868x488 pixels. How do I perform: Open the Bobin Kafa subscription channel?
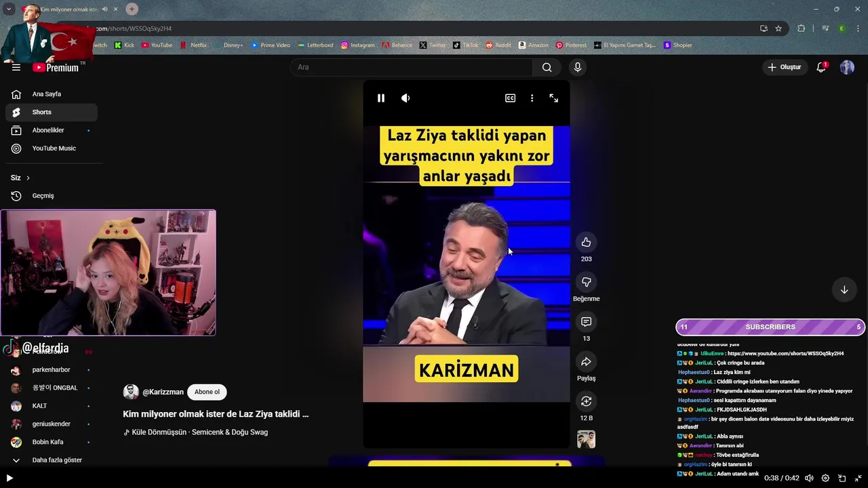(x=51, y=442)
